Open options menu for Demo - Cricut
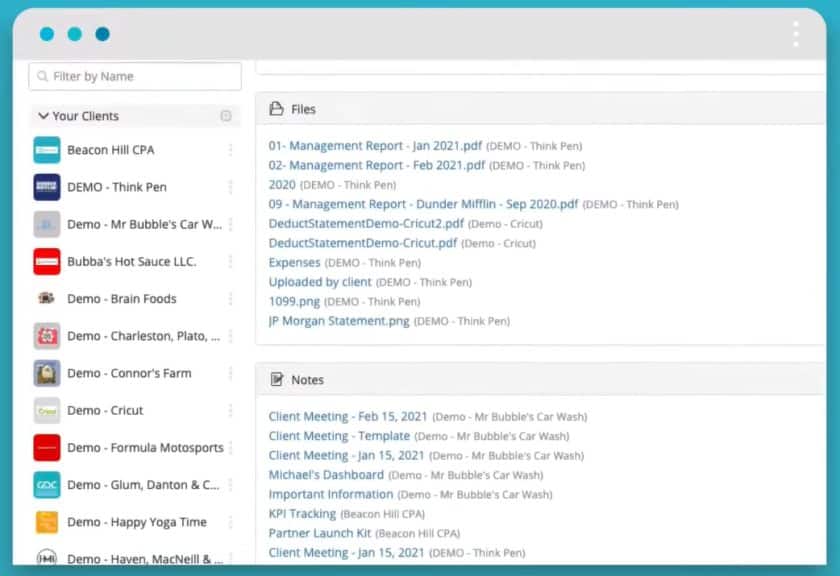840x576 pixels. pyautogui.click(x=230, y=410)
